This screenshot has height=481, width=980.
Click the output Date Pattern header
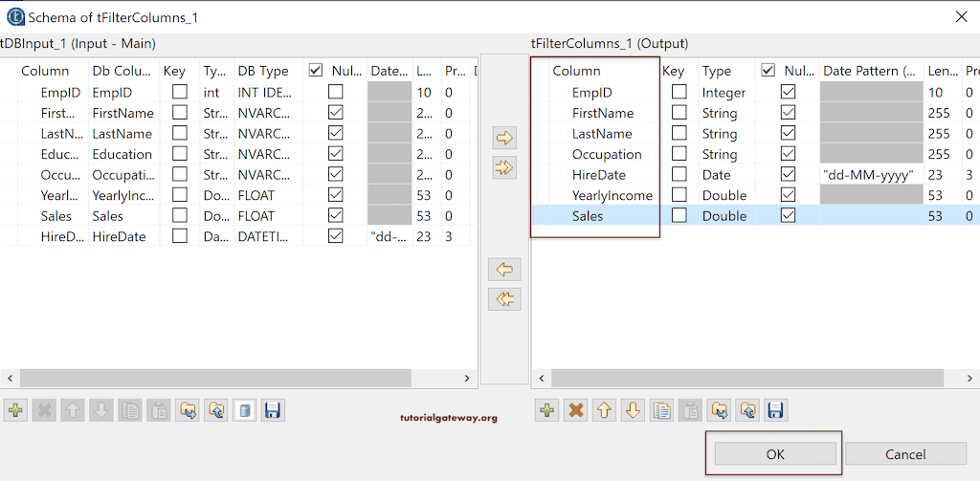coord(870,71)
